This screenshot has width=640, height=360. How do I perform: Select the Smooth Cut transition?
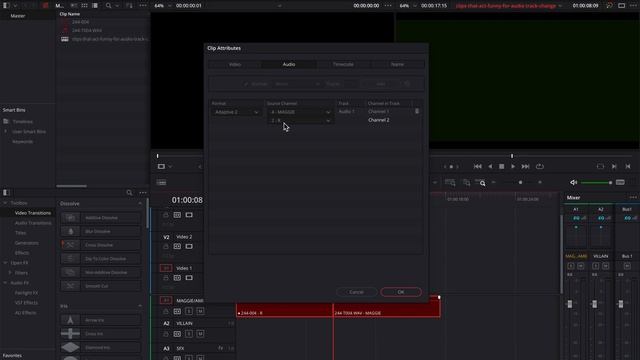(100, 286)
